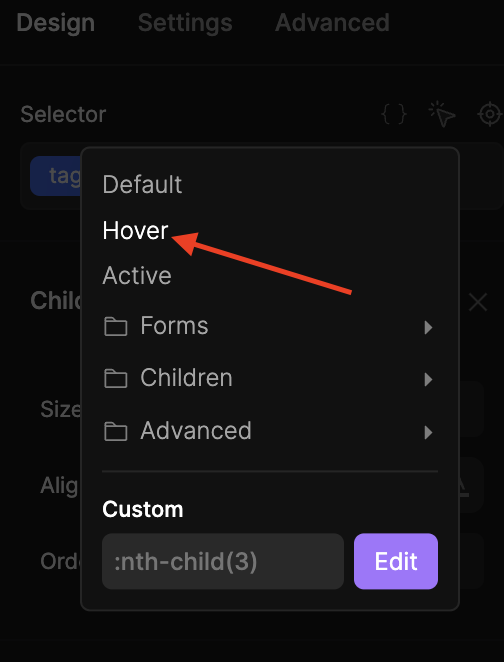Select the Active state option

[x=137, y=276]
